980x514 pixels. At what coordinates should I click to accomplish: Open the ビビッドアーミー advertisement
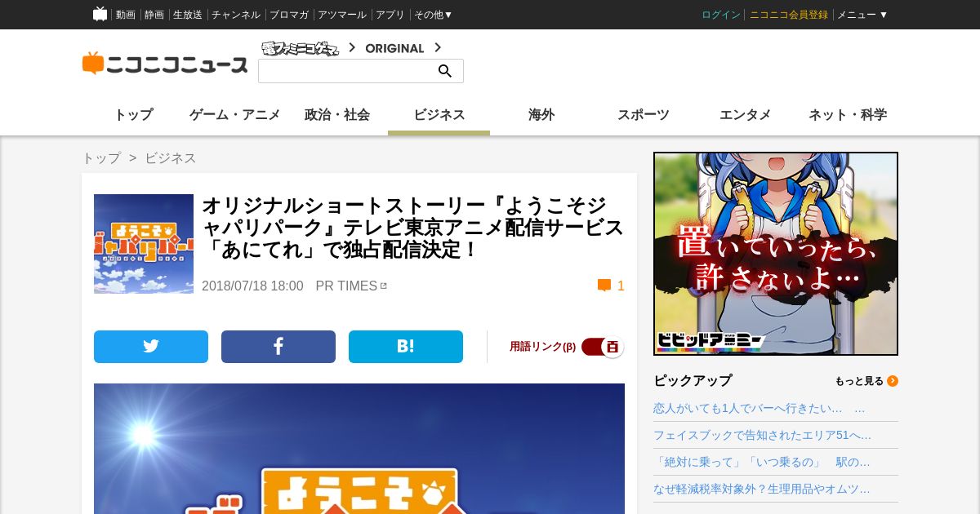[776, 254]
